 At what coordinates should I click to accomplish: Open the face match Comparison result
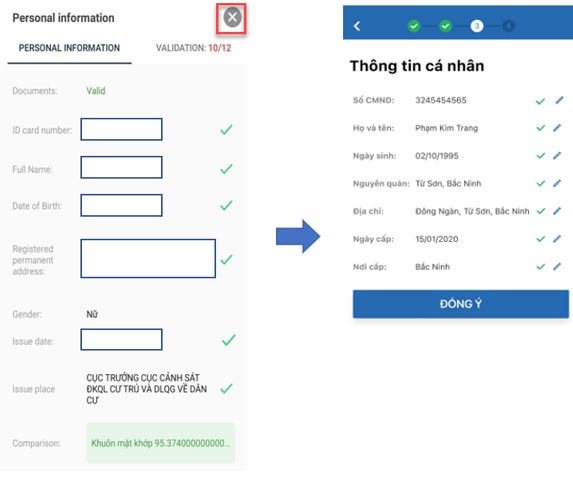(x=160, y=443)
